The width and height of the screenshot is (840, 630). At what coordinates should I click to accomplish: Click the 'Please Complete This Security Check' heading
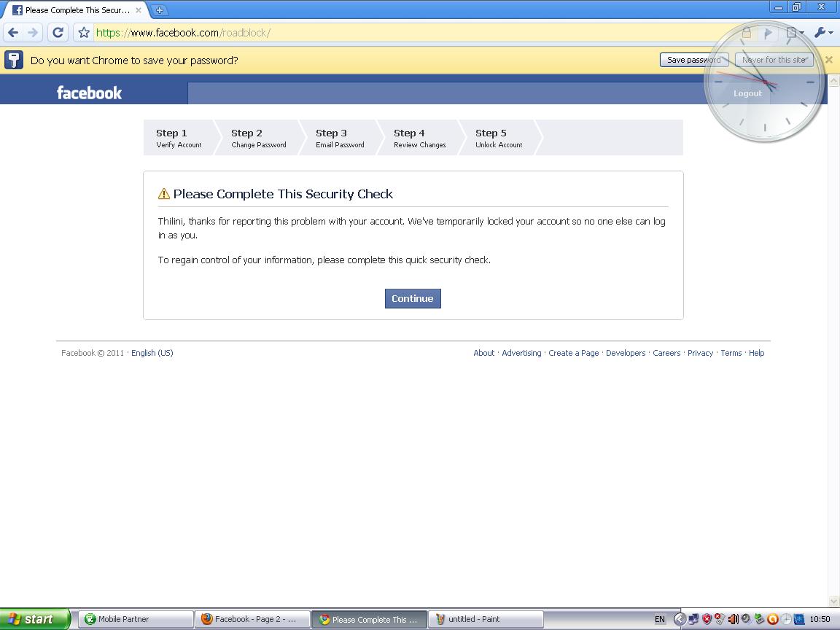pos(283,194)
